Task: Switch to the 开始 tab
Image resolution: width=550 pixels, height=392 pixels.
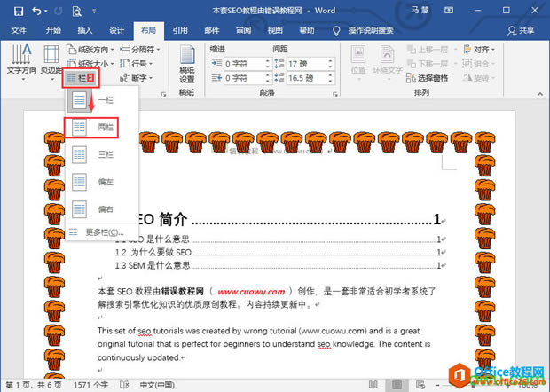Action: (53, 30)
